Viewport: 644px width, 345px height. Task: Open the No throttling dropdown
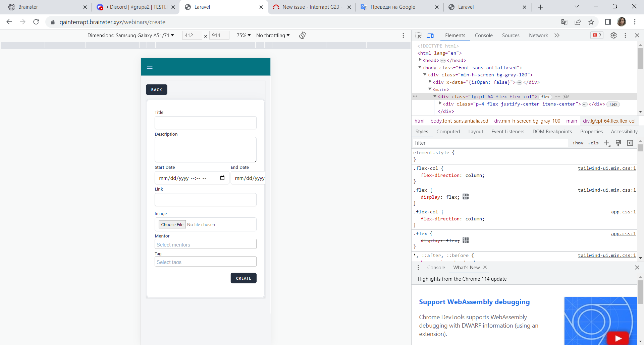[273, 36]
